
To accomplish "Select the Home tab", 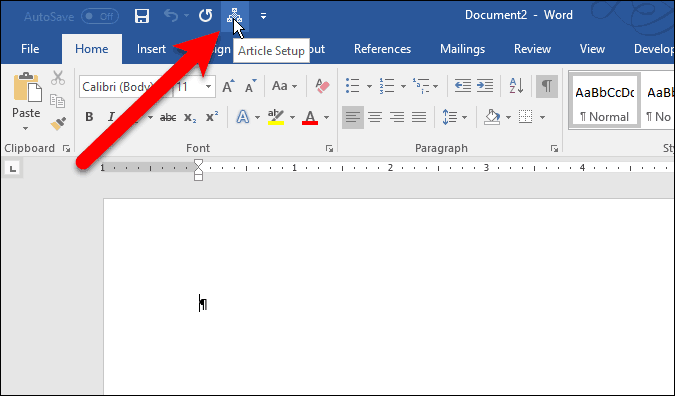I will coord(92,49).
